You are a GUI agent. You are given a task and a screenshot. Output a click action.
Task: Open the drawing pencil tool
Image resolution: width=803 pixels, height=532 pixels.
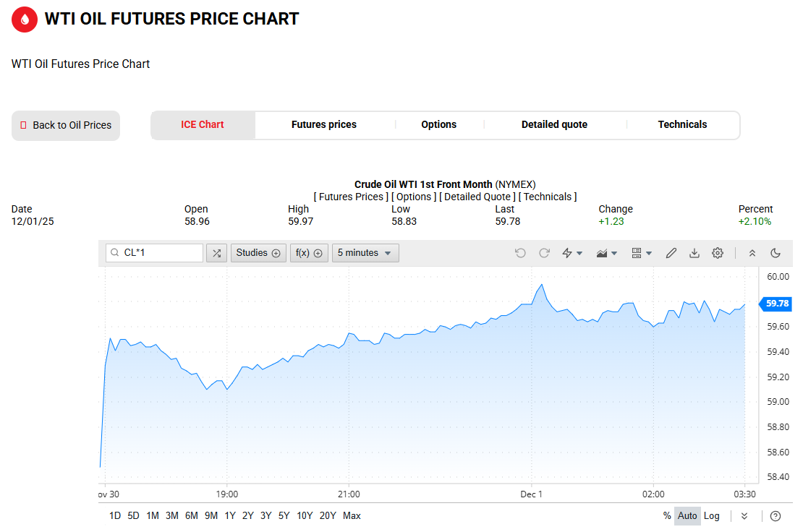pos(671,253)
